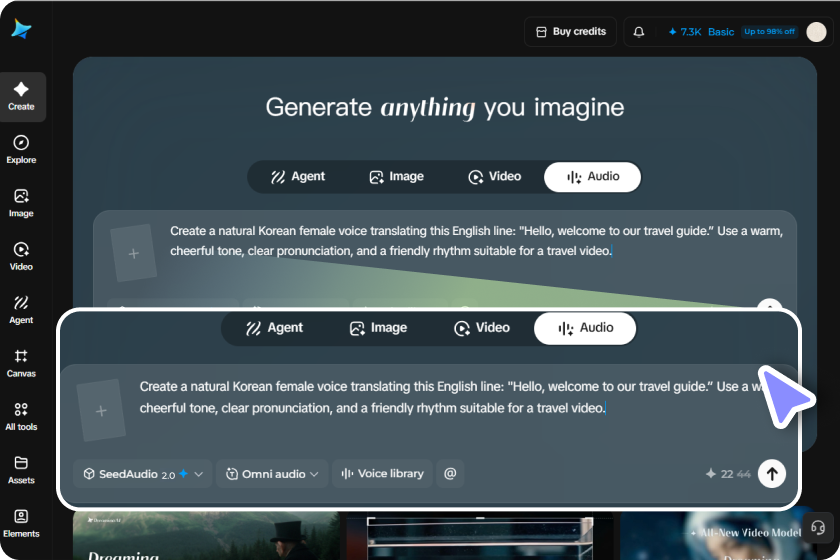Open the Voice library
840x560 pixels.
coord(382,474)
